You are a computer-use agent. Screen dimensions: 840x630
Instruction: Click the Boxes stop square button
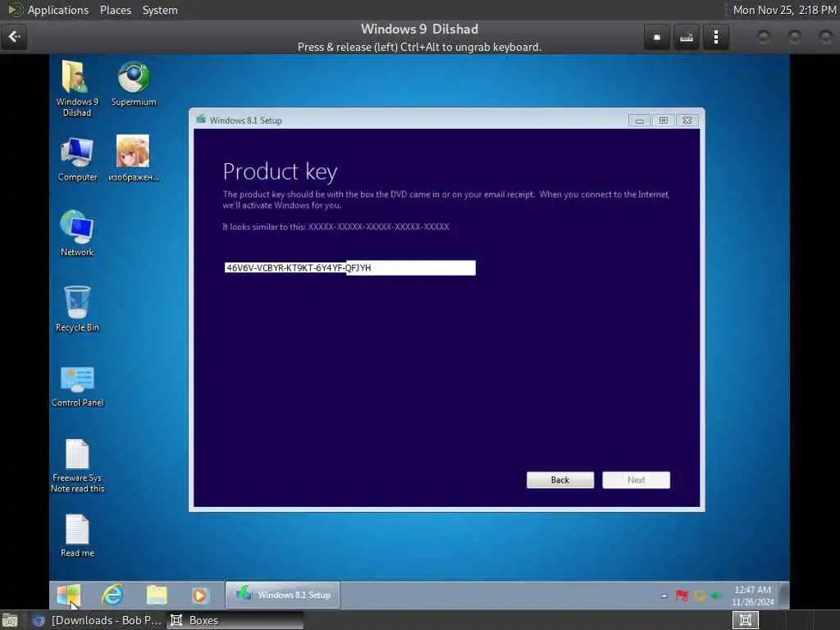pyautogui.click(x=657, y=37)
